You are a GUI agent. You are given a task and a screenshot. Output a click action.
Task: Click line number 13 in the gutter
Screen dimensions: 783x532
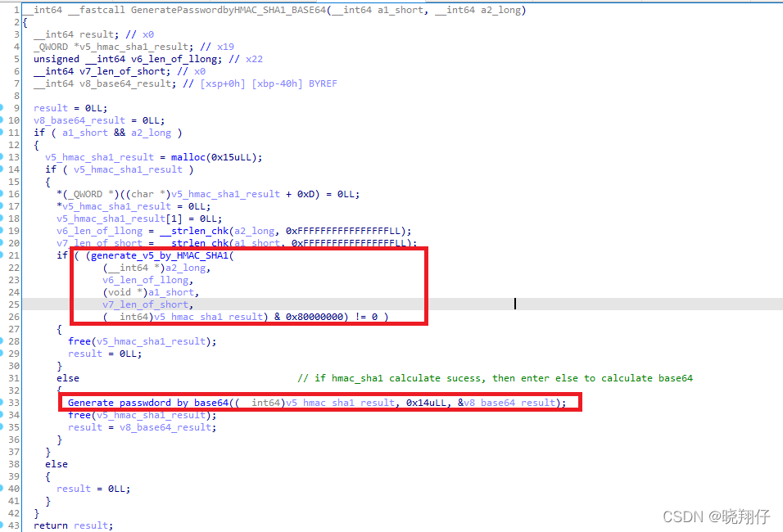point(13,157)
